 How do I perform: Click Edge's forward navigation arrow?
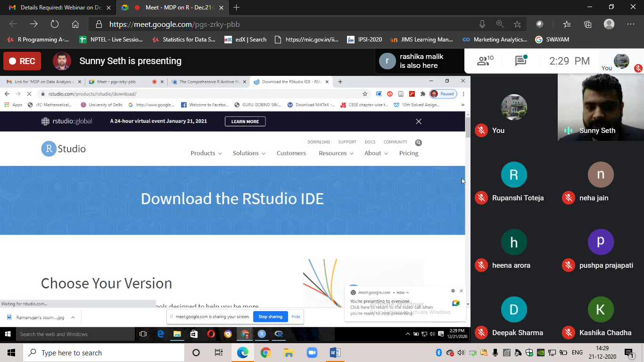(34, 24)
